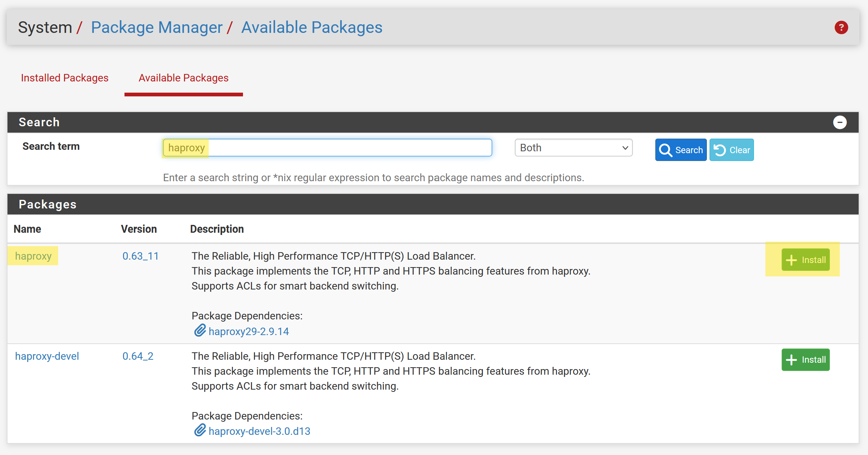The width and height of the screenshot is (868, 455).
Task: Open the Both search scope dropdown
Action: coord(573,148)
